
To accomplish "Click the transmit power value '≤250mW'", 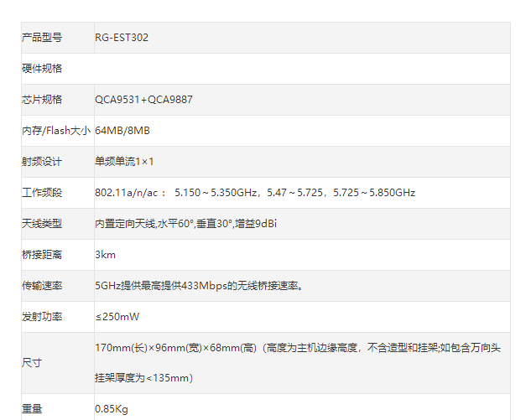I will [117, 317].
